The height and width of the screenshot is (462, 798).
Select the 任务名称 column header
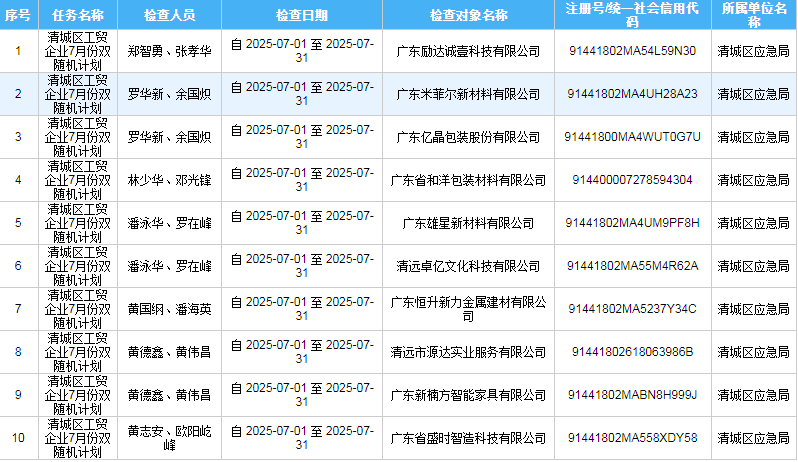click(x=78, y=15)
